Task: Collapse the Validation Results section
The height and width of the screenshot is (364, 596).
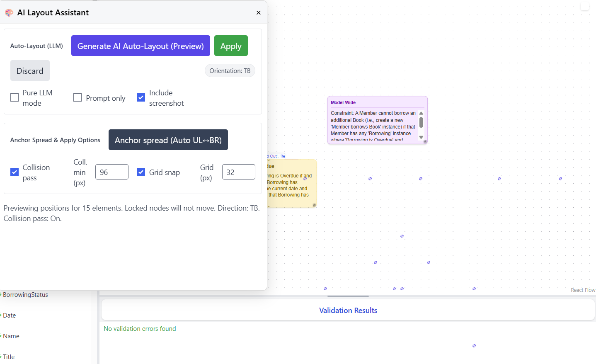Action: click(348, 310)
